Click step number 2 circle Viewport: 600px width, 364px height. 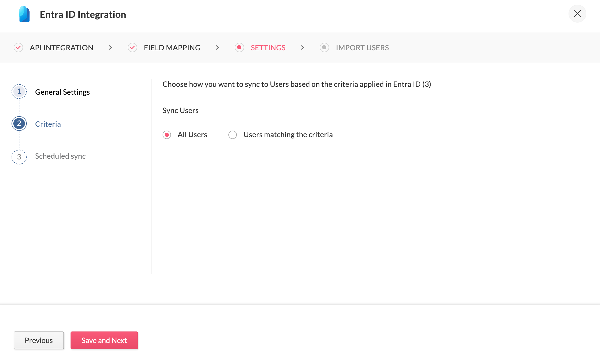click(19, 124)
